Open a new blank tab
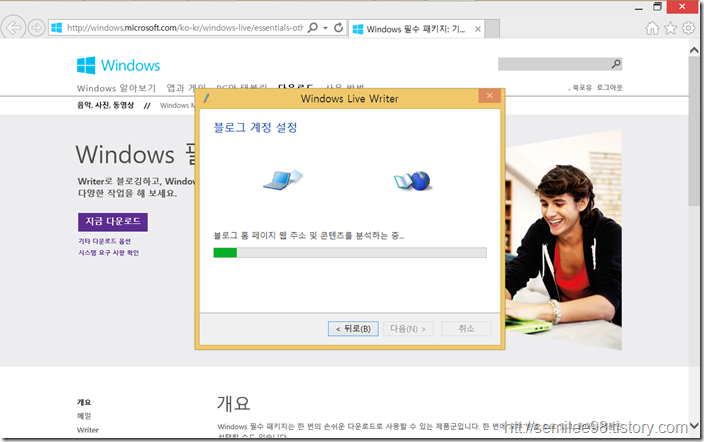The width and height of the screenshot is (704, 442). click(492, 29)
